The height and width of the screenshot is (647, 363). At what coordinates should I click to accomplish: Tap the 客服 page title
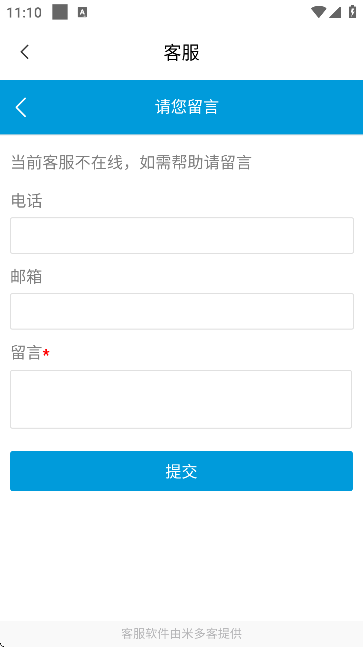point(182,53)
